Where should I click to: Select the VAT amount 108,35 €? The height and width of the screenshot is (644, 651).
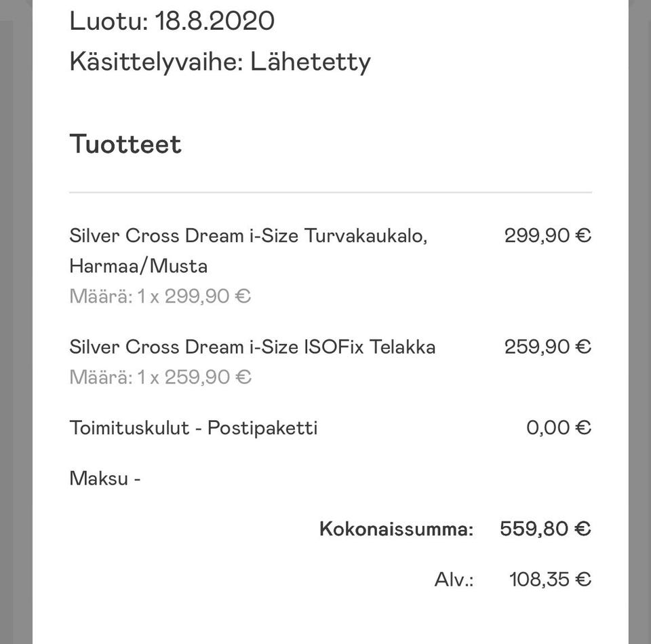coord(550,580)
